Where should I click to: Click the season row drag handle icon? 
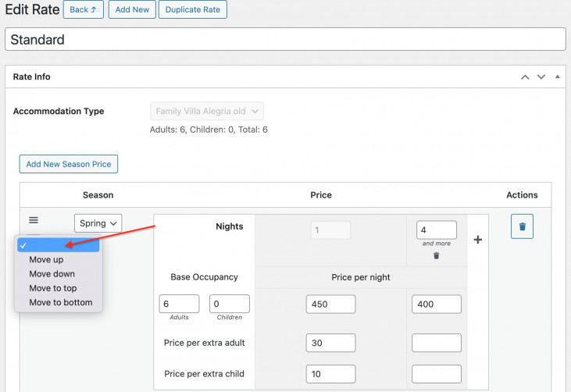(x=34, y=221)
